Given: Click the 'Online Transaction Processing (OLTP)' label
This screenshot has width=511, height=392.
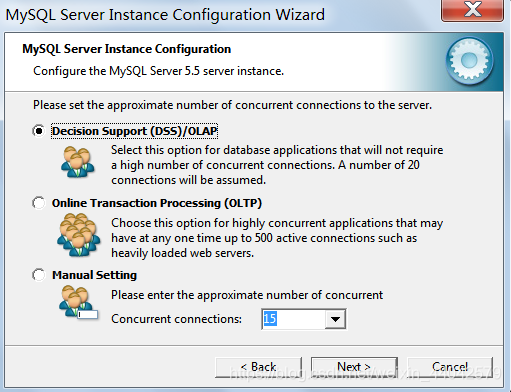Looking at the screenshot, I should tap(157, 203).
